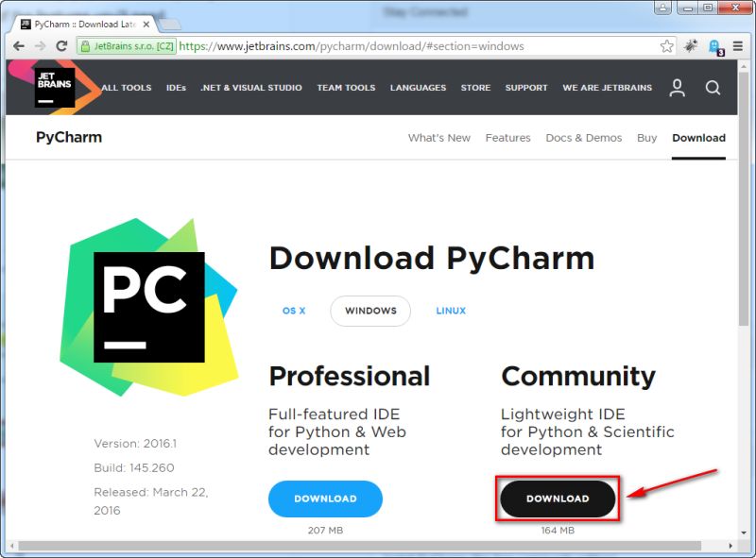The image size is (756, 558).
Task: Go back using the browser back arrow
Action: coord(19,44)
